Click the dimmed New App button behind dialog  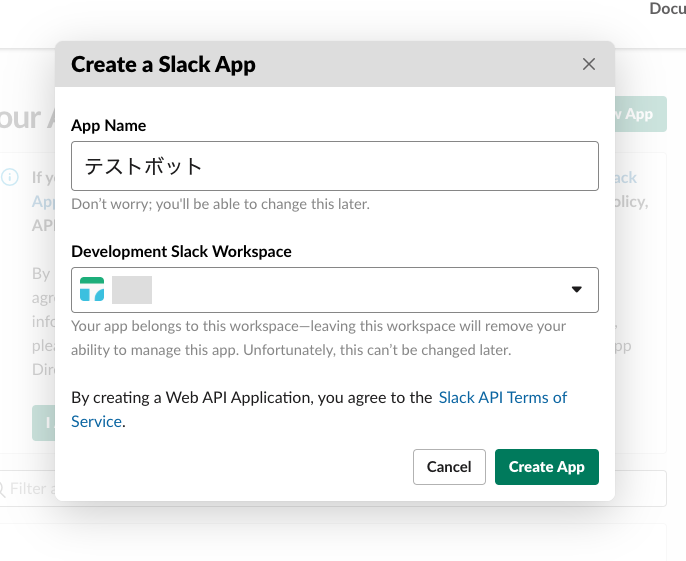[x=641, y=114]
